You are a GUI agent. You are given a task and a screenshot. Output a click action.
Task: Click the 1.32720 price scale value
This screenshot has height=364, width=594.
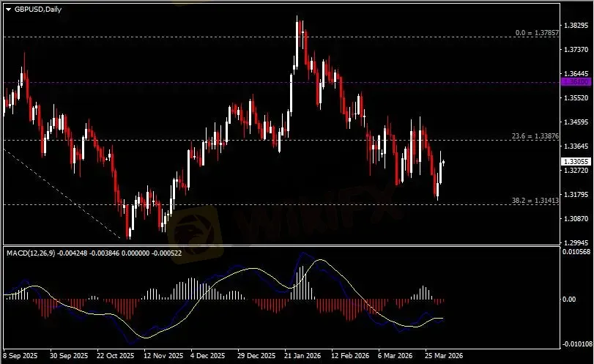[576, 171]
